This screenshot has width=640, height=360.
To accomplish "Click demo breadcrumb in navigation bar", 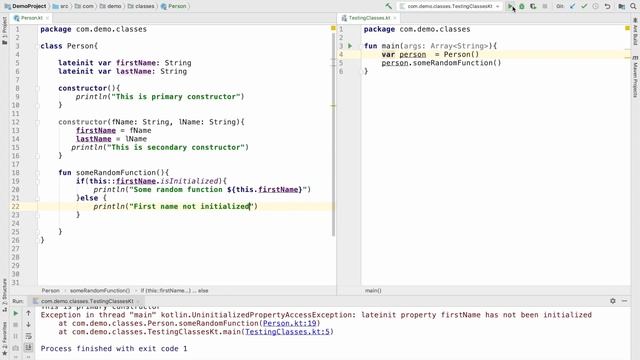I will coord(111,6).
